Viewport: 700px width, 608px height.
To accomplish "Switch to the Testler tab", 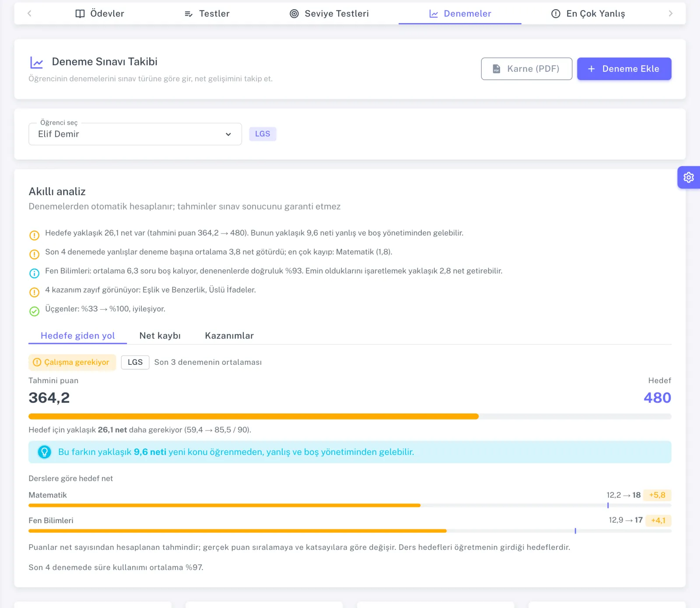I will click(207, 14).
